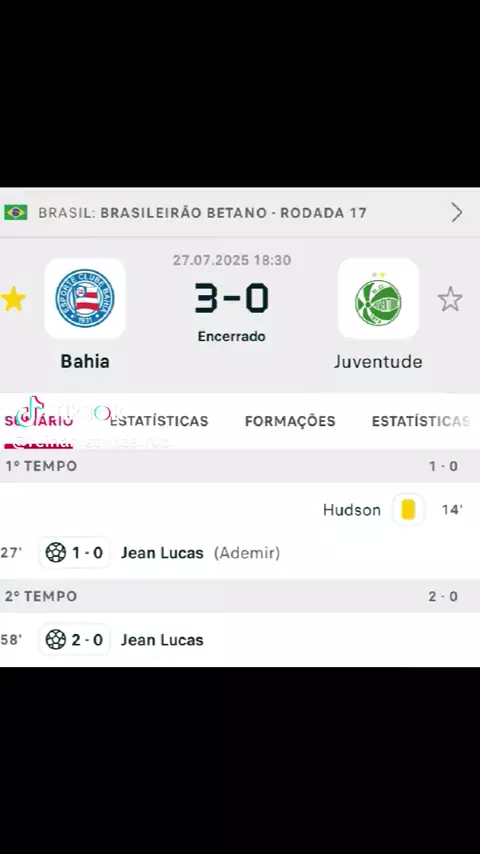The image size is (480, 854).
Task: Open Juventude club crest logo
Action: tap(378, 298)
